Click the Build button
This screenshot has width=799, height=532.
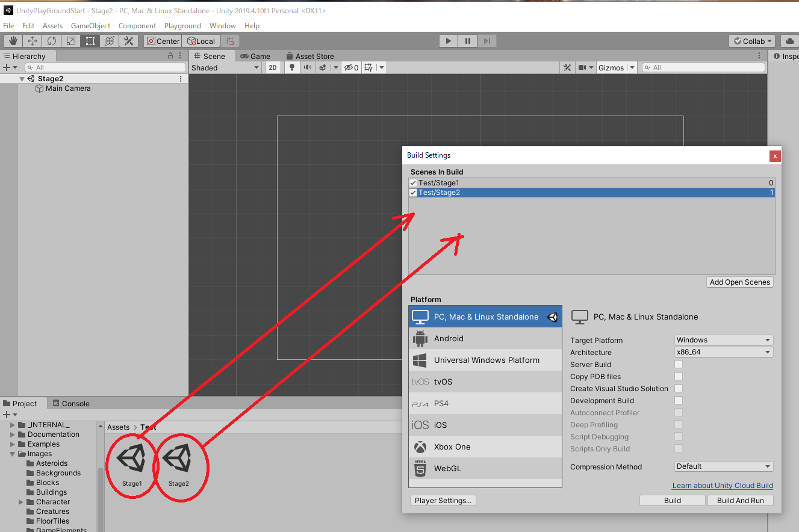pos(673,501)
